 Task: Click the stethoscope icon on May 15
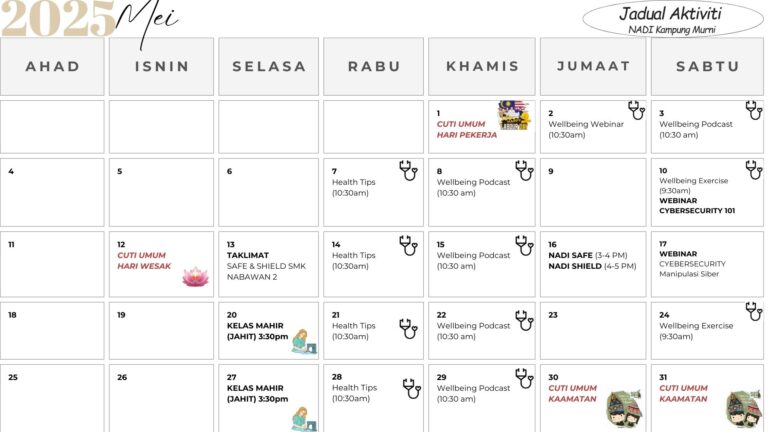524,246
